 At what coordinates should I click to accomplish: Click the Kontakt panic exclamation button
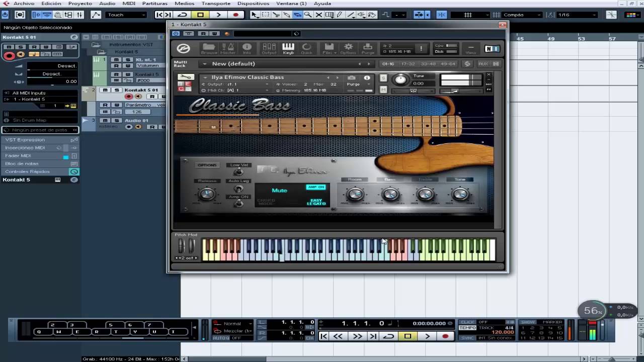[x=421, y=48]
